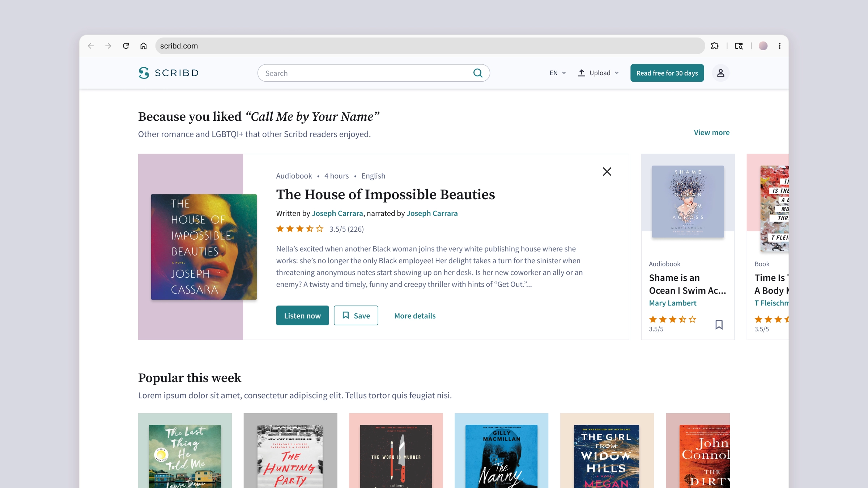The image size is (868, 488).
Task: Click the Popular this week heading
Action: (x=190, y=378)
